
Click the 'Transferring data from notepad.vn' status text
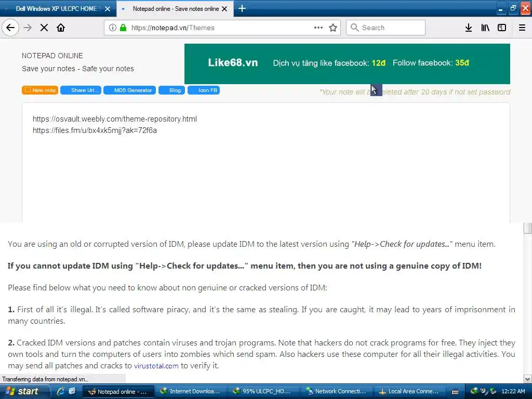click(x=45, y=379)
